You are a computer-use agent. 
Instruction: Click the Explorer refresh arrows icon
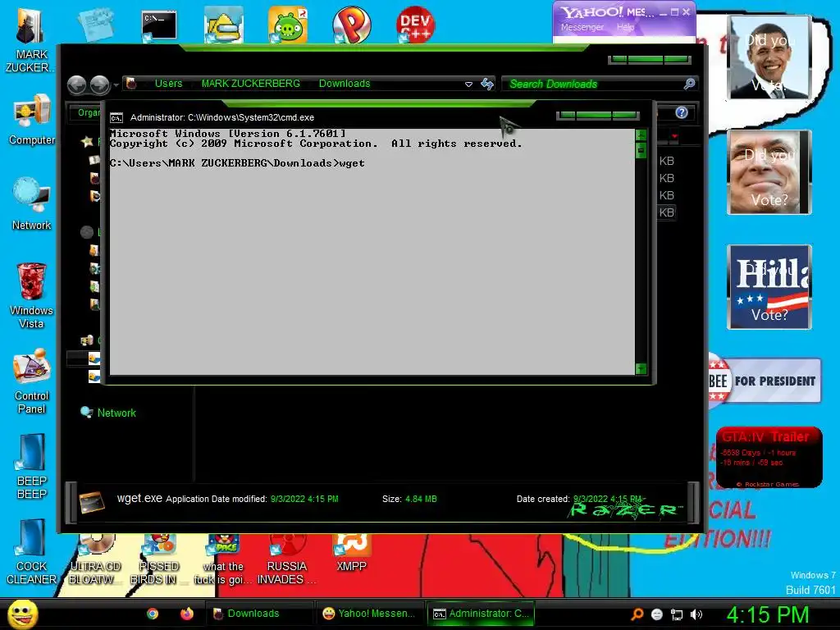tap(487, 84)
